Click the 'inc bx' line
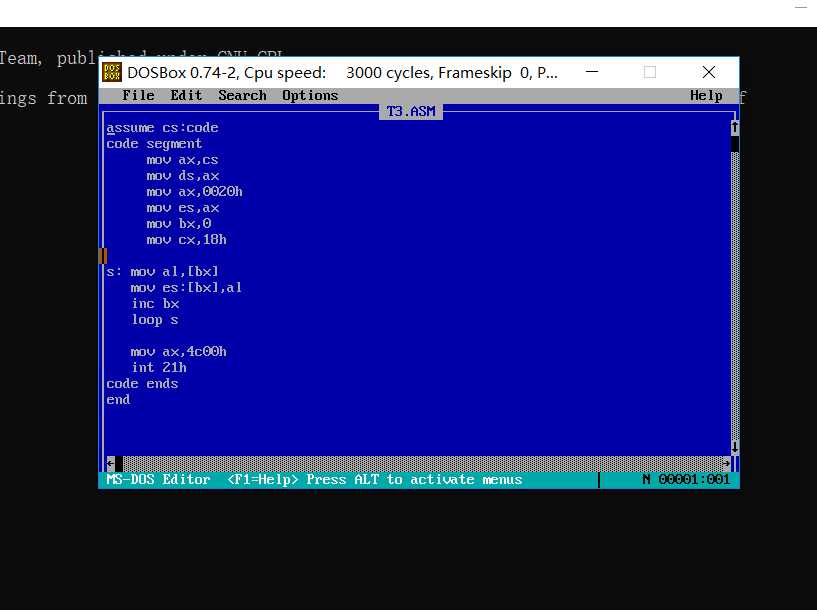 click(x=155, y=304)
